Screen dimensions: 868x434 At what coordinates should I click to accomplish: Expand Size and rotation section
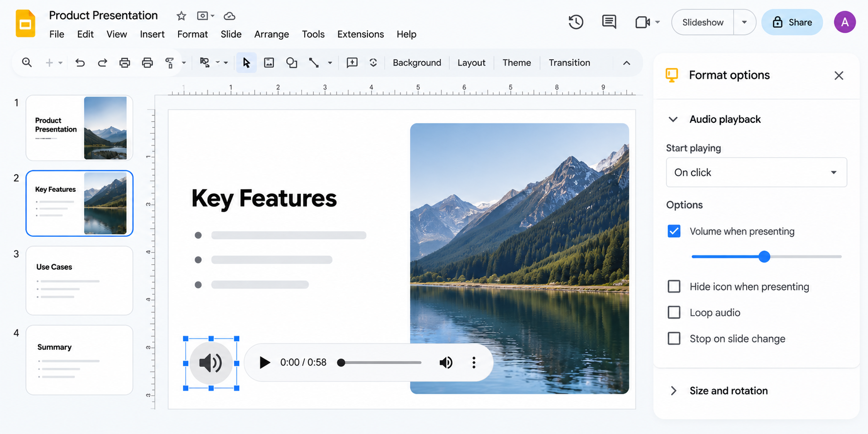(673, 391)
